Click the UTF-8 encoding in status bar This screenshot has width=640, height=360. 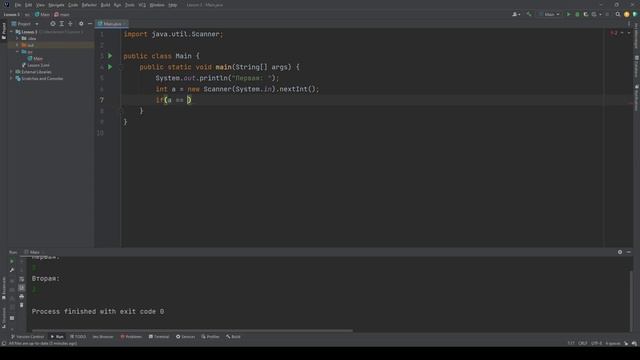click(x=596, y=343)
